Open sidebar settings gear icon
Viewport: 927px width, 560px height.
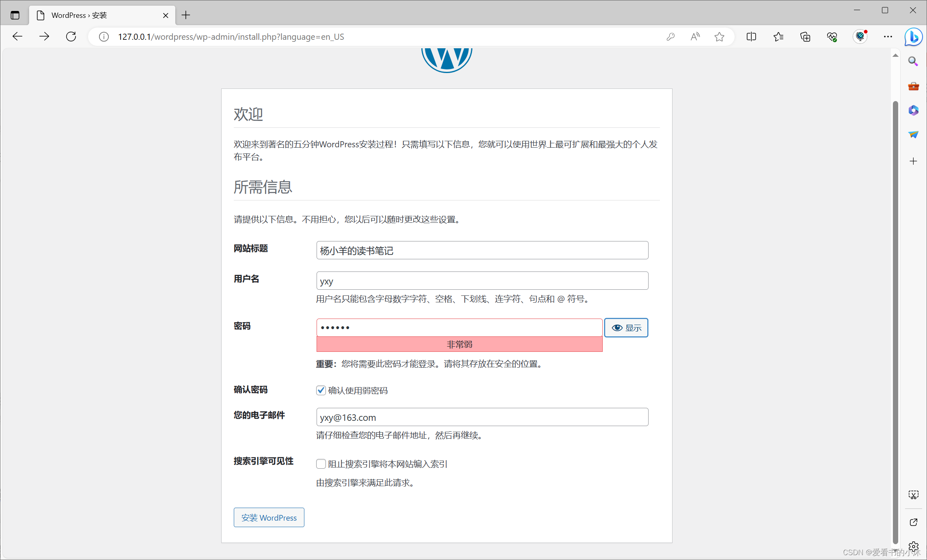pyautogui.click(x=913, y=546)
